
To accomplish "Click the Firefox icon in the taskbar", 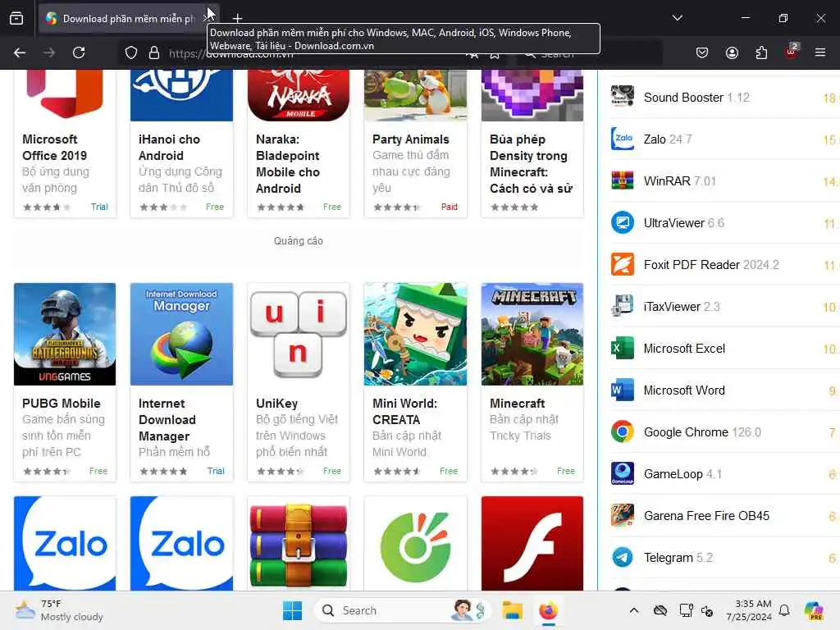I will coord(548,610).
